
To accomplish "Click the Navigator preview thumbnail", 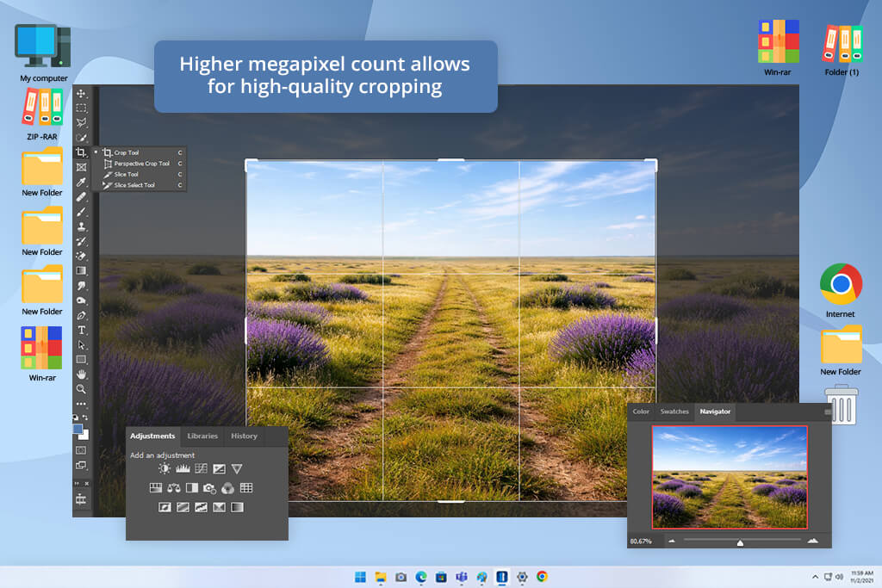I will click(x=730, y=477).
